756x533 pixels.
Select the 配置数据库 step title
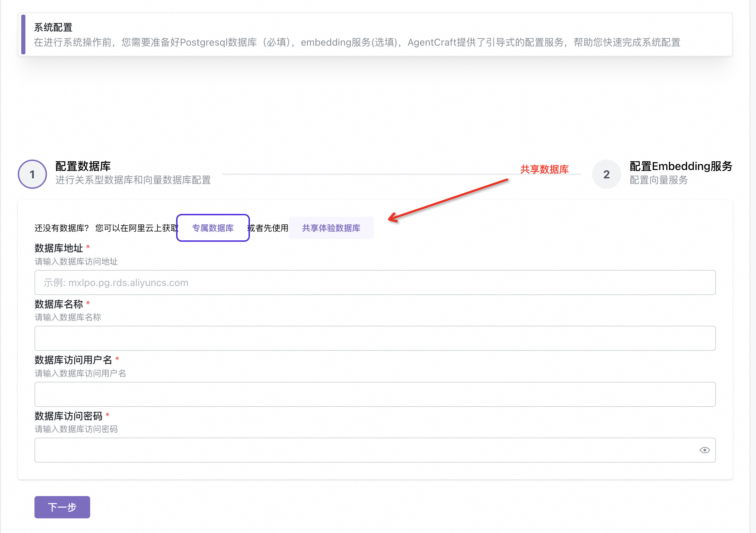click(x=83, y=166)
